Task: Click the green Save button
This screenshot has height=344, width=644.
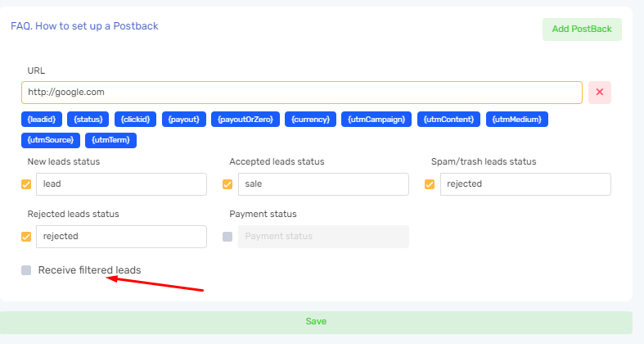Action: pyautogui.click(x=316, y=322)
